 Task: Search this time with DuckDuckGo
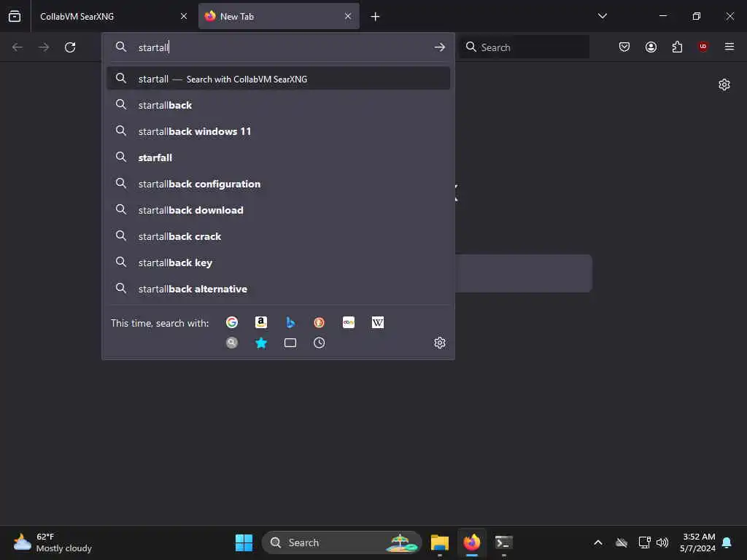pyautogui.click(x=320, y=322)
